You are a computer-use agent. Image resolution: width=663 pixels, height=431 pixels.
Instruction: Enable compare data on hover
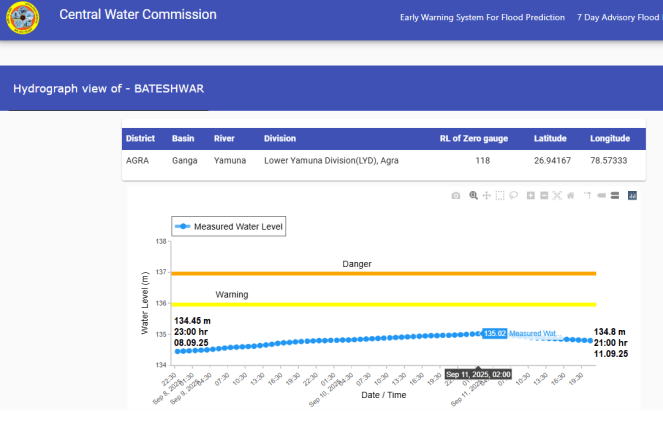614,196
